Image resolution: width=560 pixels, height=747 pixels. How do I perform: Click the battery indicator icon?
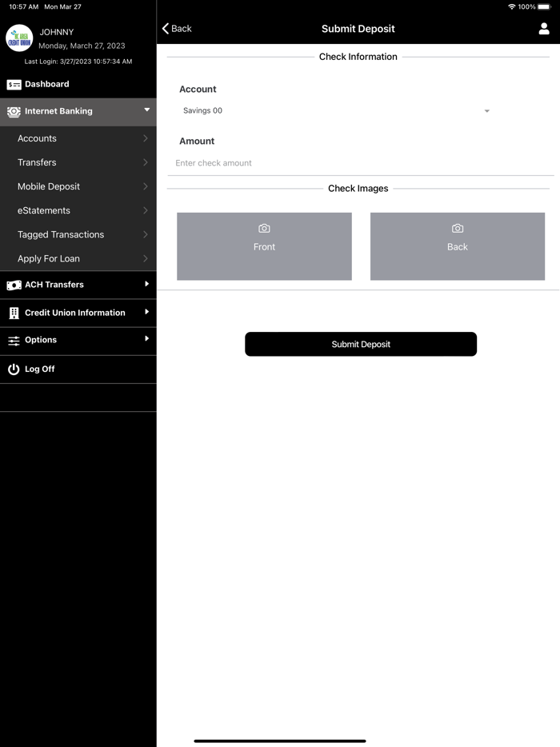(x=544, y=6)
